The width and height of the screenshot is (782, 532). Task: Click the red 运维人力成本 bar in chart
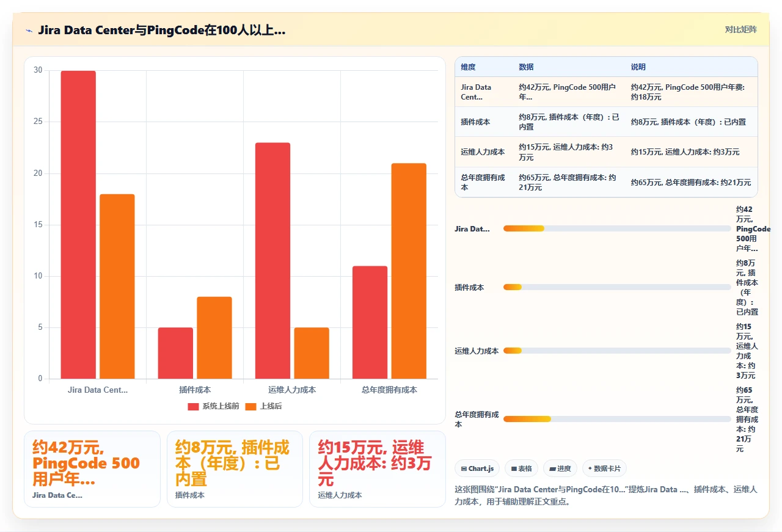(272, 261)
